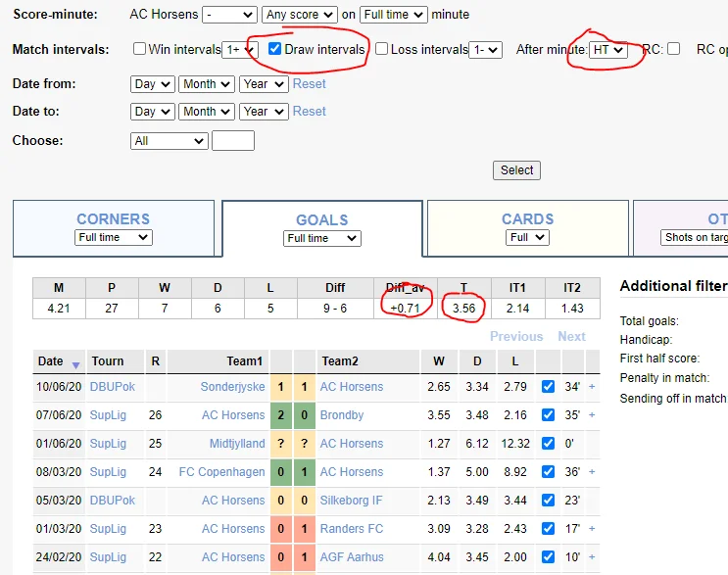Image resolution: width=728 pixels, height=575 pixels.
Task: Click the text field next to Choose
Action: 233,141
